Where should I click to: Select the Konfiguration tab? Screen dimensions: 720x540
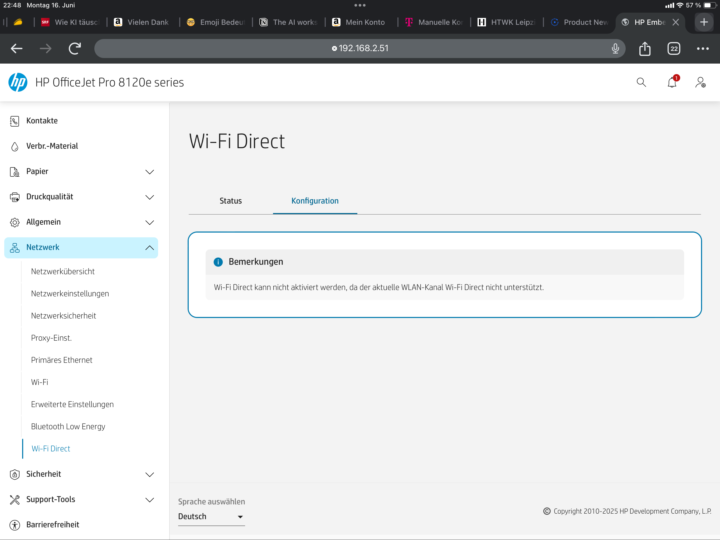coord(315,201)
